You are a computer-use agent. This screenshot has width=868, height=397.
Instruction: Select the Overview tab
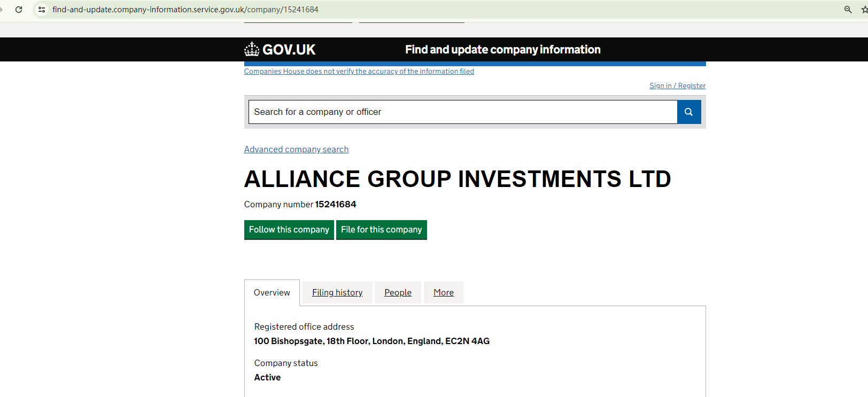(x=272, y=293)
